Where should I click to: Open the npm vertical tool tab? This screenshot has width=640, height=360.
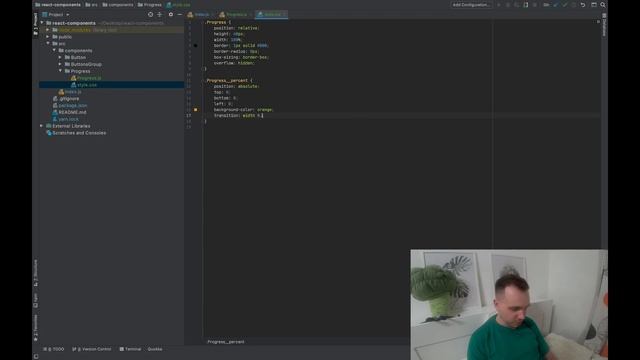[36, 300]
